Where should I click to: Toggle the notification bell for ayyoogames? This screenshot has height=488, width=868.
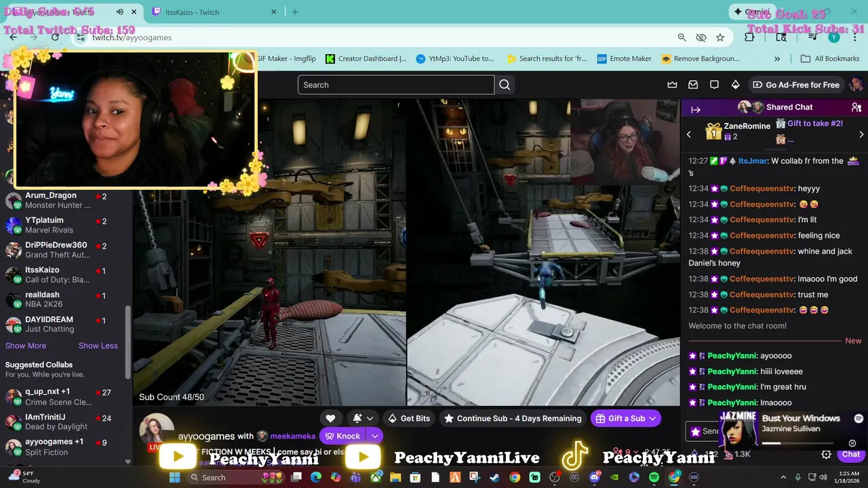[357, 418]
